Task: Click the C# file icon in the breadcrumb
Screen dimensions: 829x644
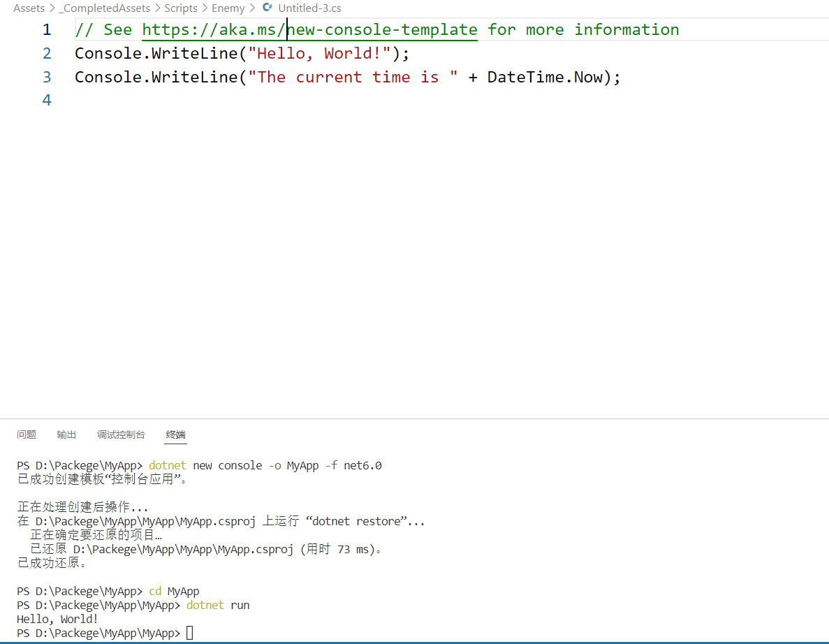Action: (x=267, y=8)
